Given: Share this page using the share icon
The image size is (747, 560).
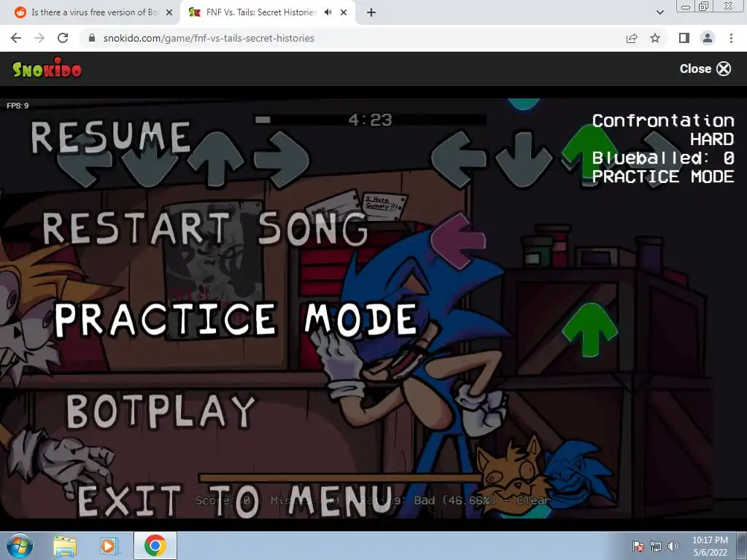Looking at the screenshot, I should click(632, 38).
